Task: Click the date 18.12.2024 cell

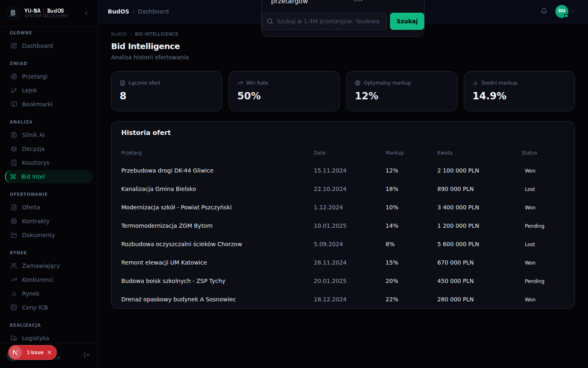Action: (x=330, y=299)
